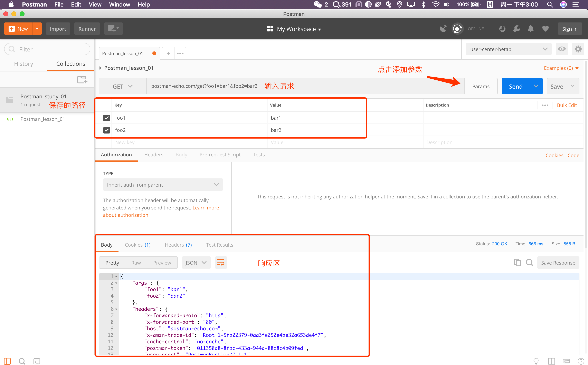Screen dimensions: 588x365
Task: Switch to Raw response view
Action: pyautogui.click(x=136, y=263)
